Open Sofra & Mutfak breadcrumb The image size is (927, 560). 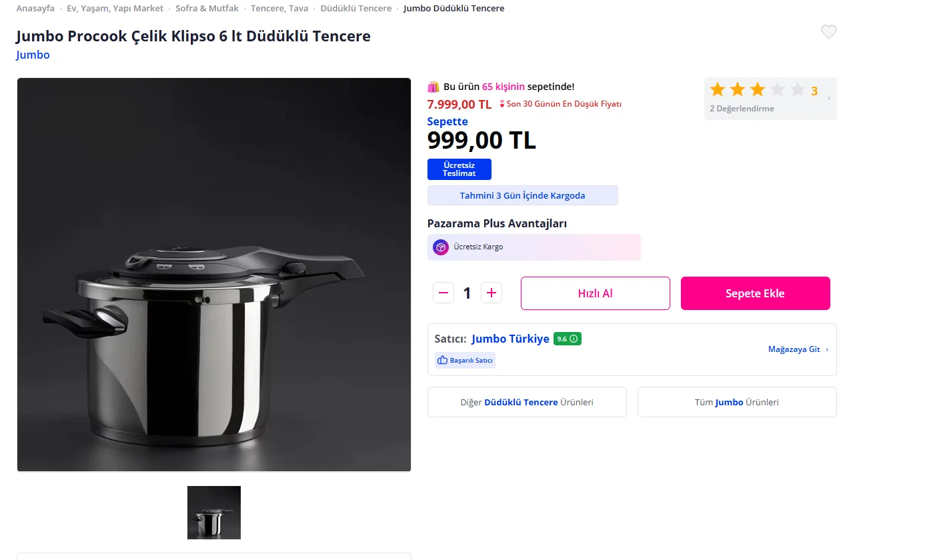[207, 9]
